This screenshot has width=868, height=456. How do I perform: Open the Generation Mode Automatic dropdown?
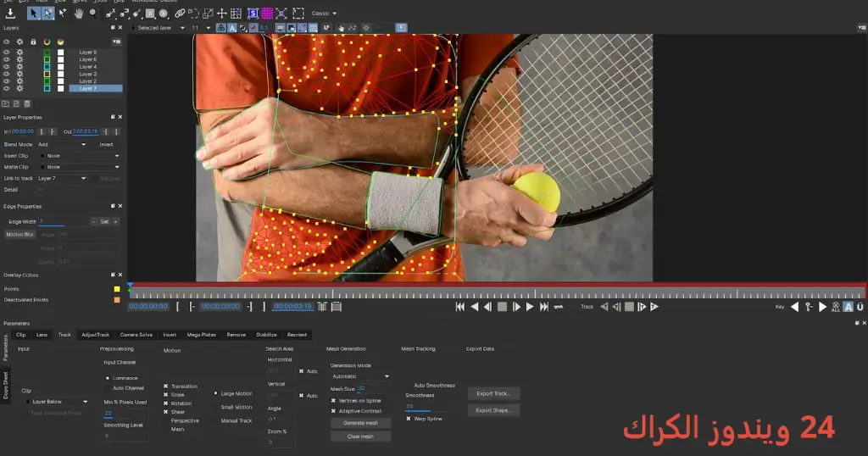pos(360,376)
